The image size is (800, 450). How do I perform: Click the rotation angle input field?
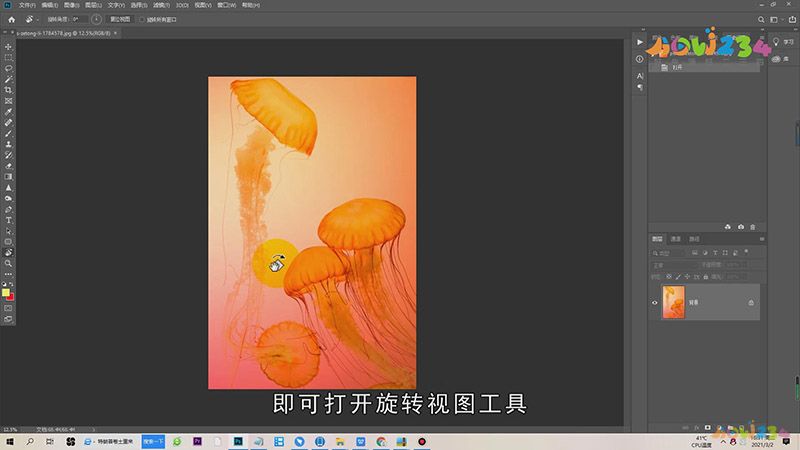pyautogui.click(x=79, y=19)
